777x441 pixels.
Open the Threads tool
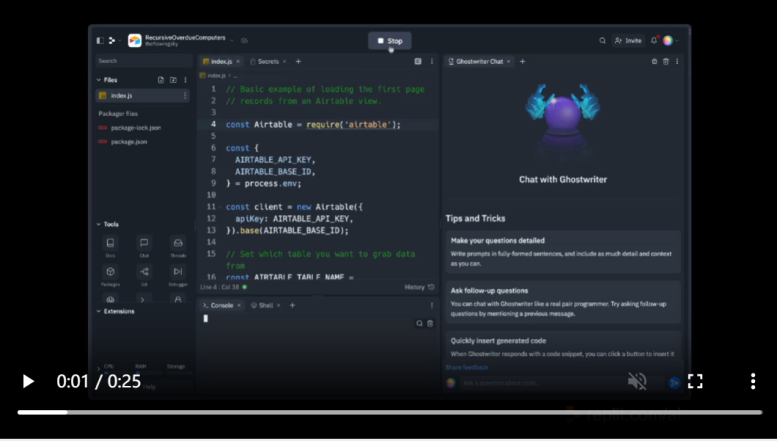tap(178, 246)
